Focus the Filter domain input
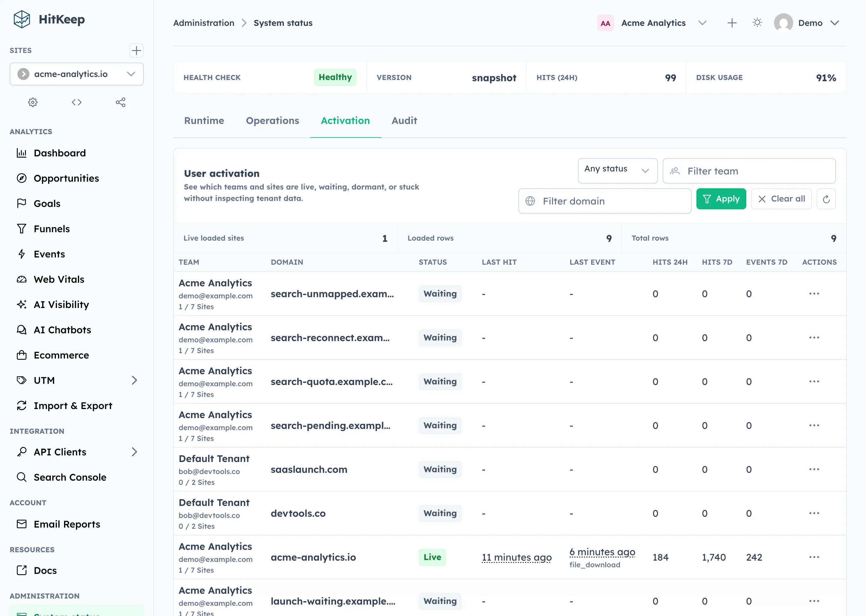This screenshot has height=616, width=866. pyautogui.click(x=605, y=201)
